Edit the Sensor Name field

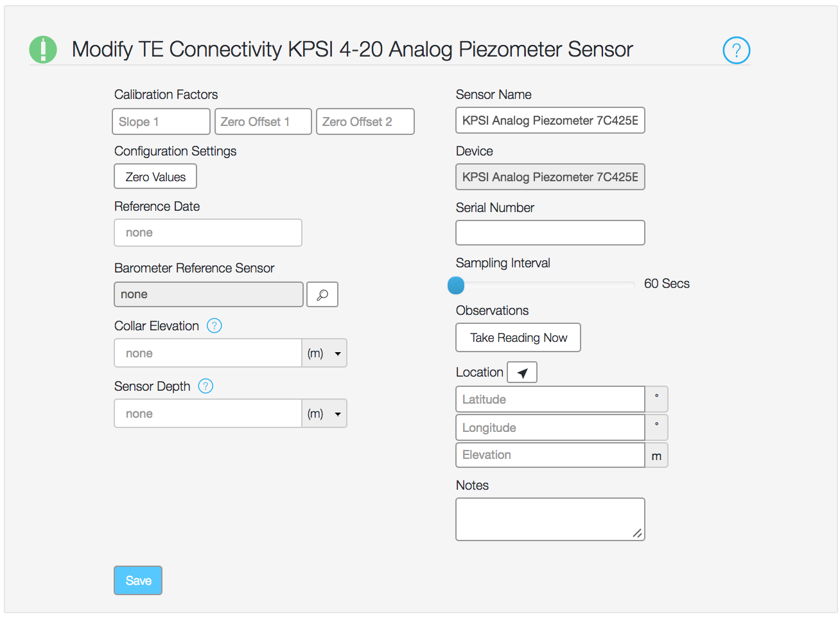[550, 120]
